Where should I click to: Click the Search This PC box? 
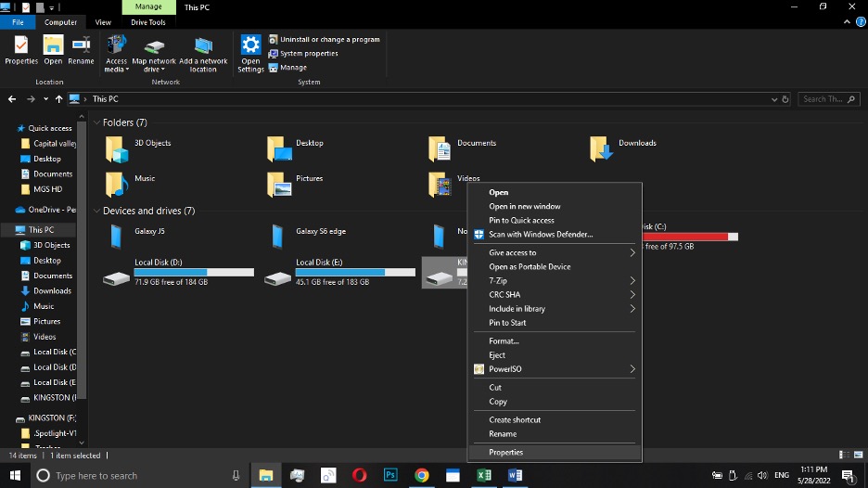(829, 99)
